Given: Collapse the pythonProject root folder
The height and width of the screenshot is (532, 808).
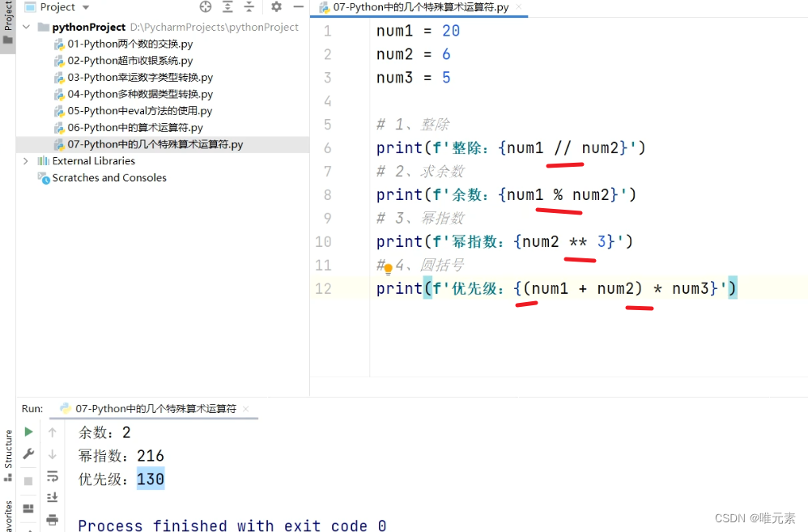Looking at the screenshot, I should coord(26,27).
